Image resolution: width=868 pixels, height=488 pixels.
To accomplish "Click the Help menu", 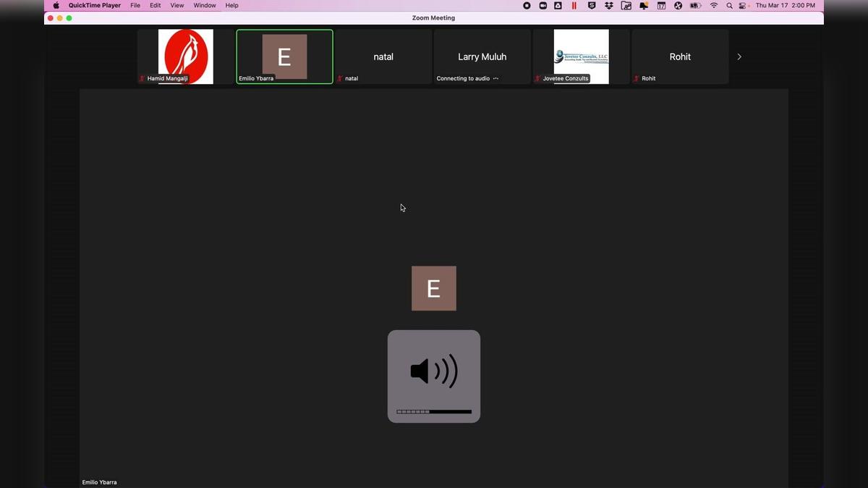I will [x=231, y=6].
